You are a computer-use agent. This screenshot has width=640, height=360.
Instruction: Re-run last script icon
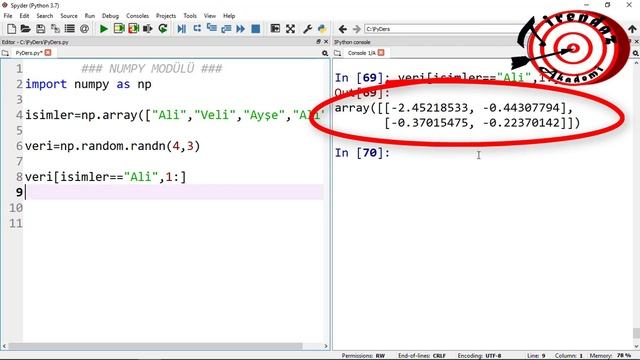(163, 29)
